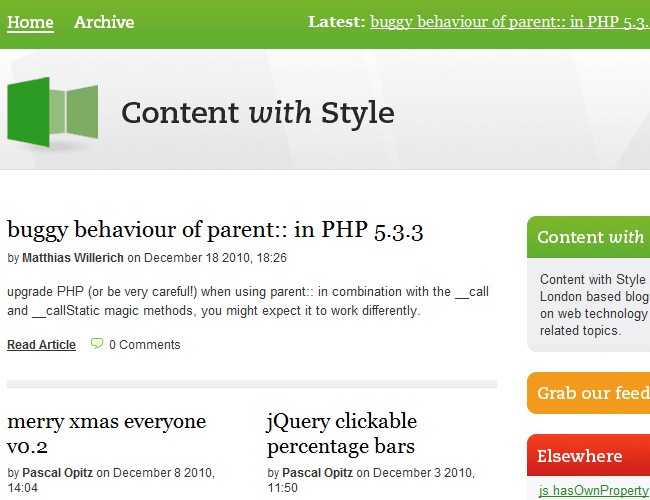
Task: Click the December 18 2010, 18:26 date text
Action: 215,257
